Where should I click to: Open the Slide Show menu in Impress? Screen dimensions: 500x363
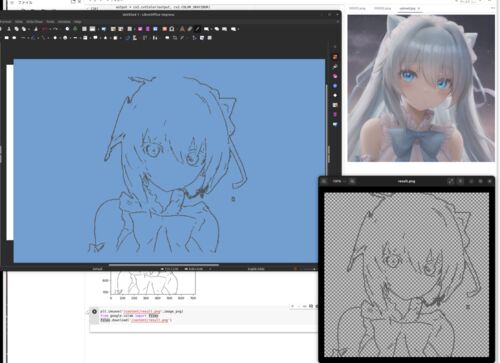click(34, 21)
